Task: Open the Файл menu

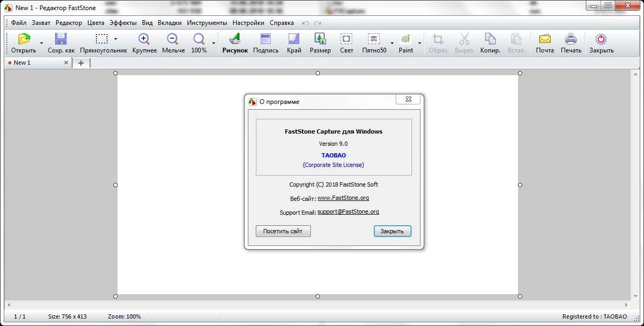Action: point(19,23)
